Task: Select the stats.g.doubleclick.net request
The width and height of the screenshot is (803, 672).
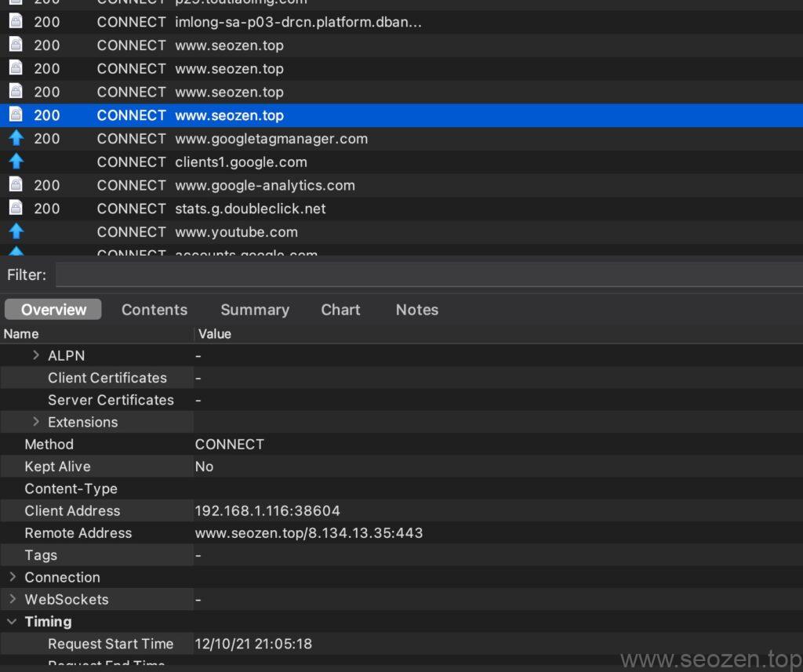Action: 401,209
